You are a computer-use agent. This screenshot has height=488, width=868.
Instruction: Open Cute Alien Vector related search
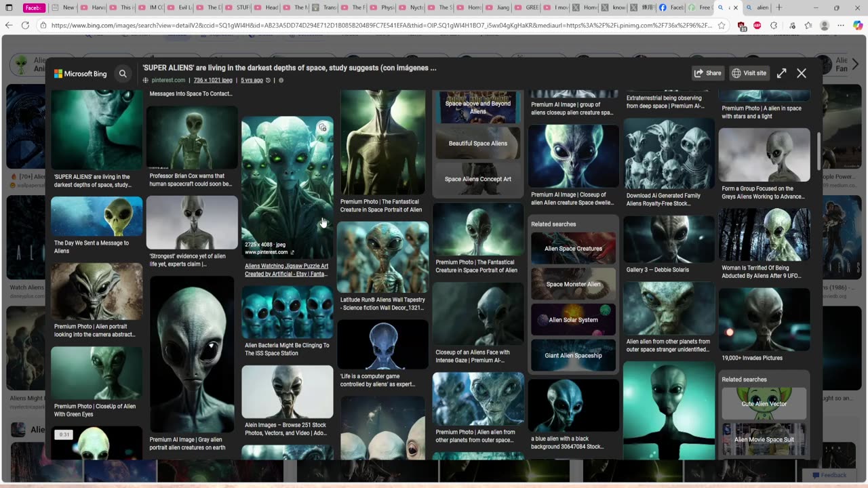(x=764, y=403)
